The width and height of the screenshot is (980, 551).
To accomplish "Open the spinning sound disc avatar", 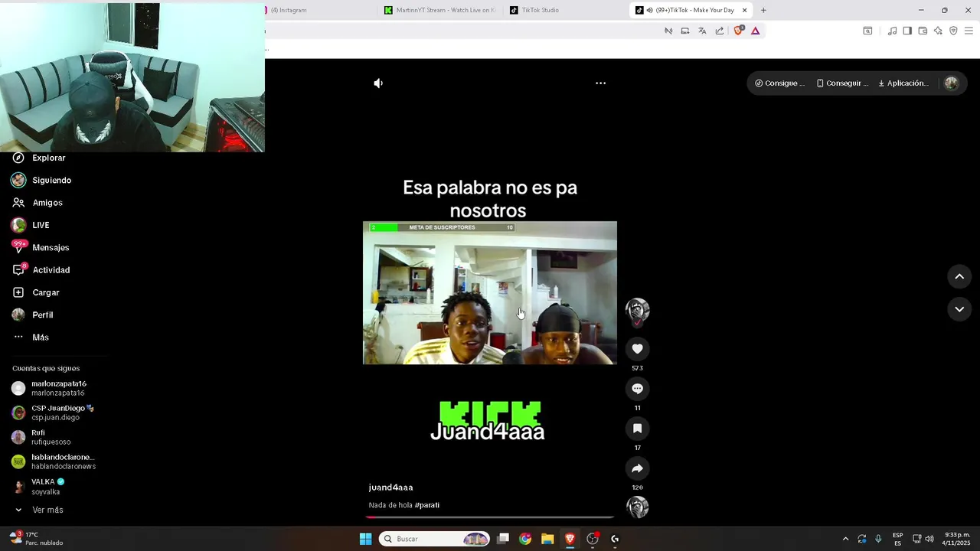I will click(x=637, y=507).
